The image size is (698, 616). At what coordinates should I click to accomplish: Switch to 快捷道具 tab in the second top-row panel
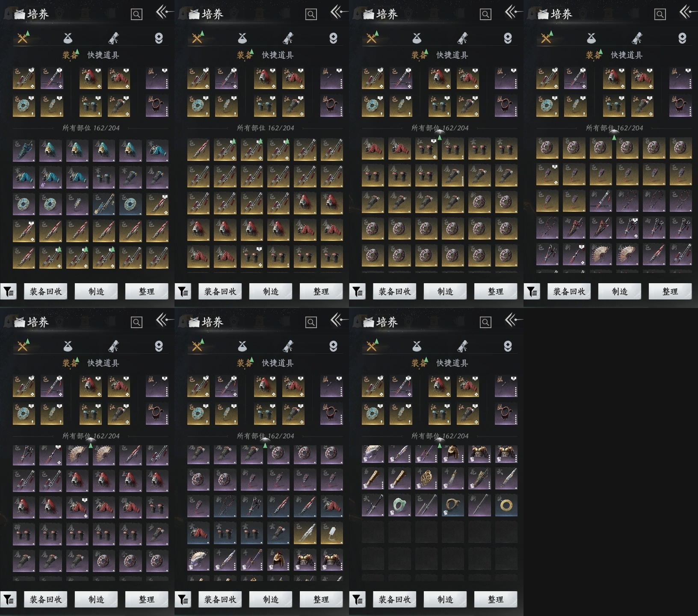pos(278,55)
